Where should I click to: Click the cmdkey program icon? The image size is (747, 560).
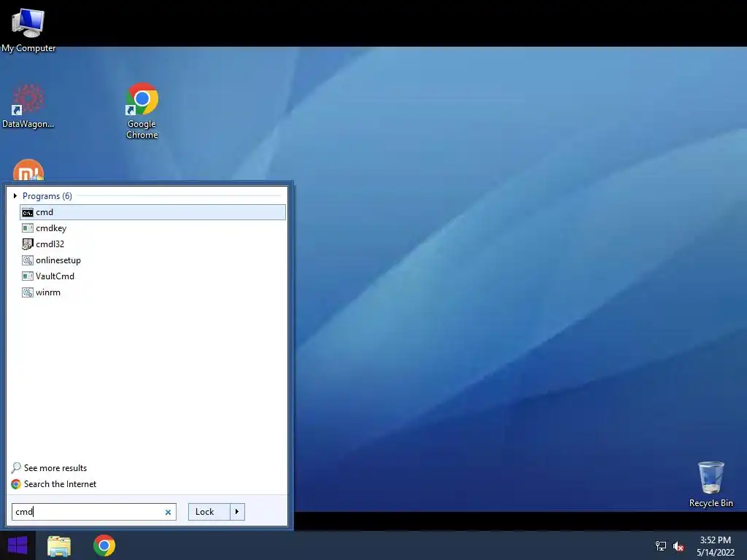[x=28, y=228]
